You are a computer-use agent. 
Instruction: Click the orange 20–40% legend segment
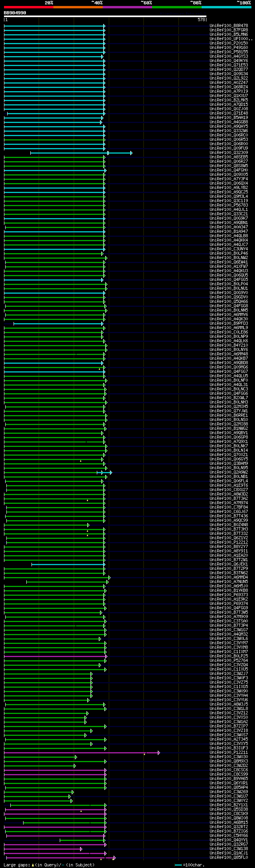(x=78, y=7)
